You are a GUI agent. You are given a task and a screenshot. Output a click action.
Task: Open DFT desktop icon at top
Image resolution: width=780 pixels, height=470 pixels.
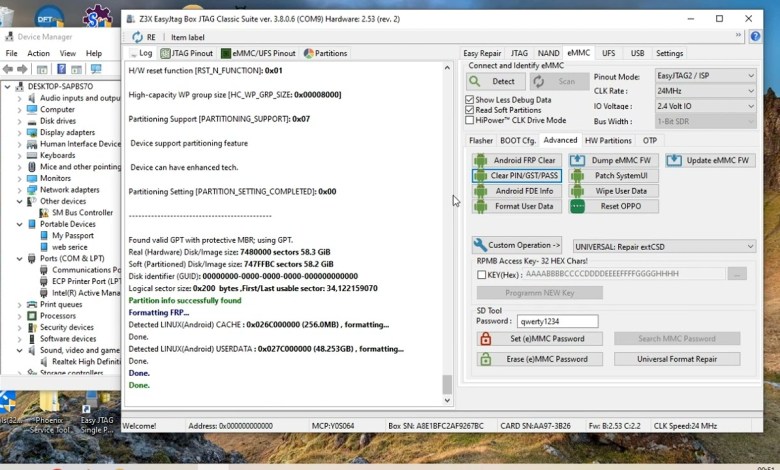[x=48, y=17]
